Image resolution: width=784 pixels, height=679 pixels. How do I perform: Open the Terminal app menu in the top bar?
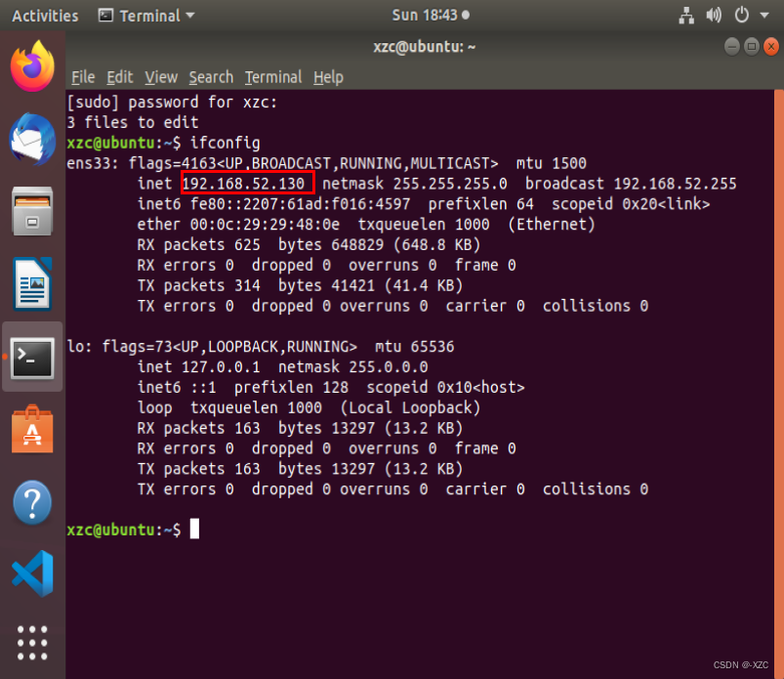tap(144, 15)
